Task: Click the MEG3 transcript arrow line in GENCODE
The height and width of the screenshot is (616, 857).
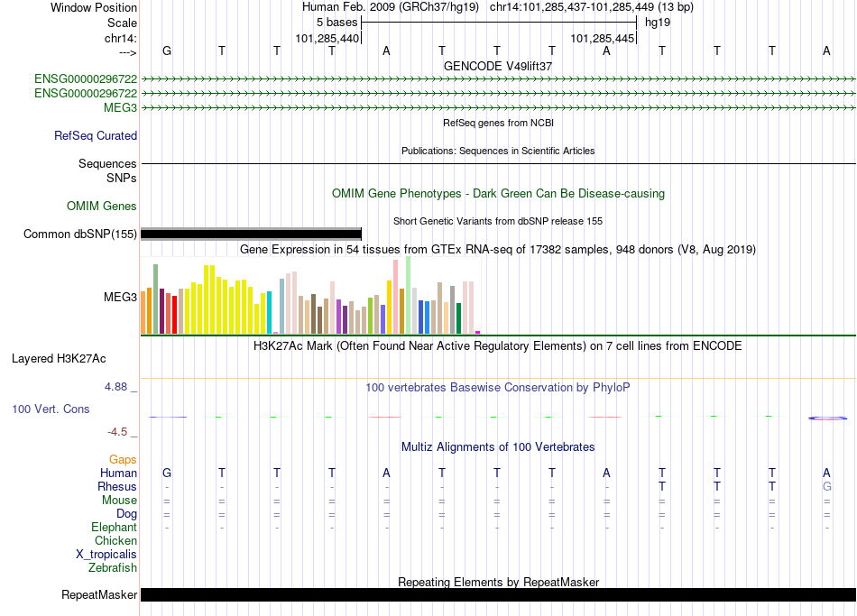Action: click(498, 107)
